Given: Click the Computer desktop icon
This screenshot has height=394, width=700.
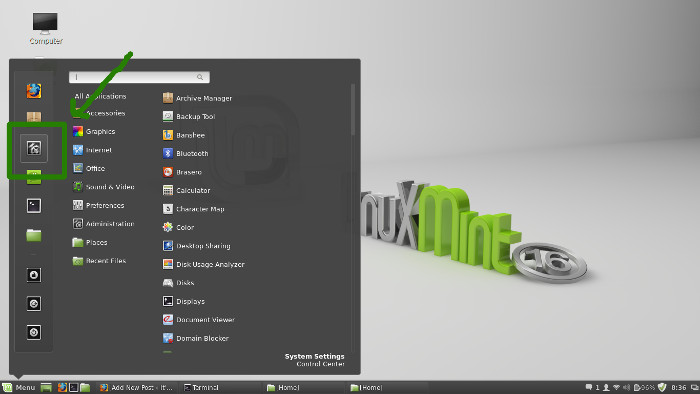Looking at the screenshot, I should 45,28.
